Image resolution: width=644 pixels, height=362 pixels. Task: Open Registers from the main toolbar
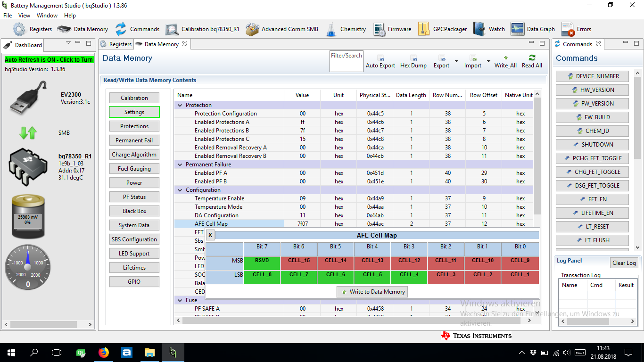pyautogui.click(x=33, y=29)
